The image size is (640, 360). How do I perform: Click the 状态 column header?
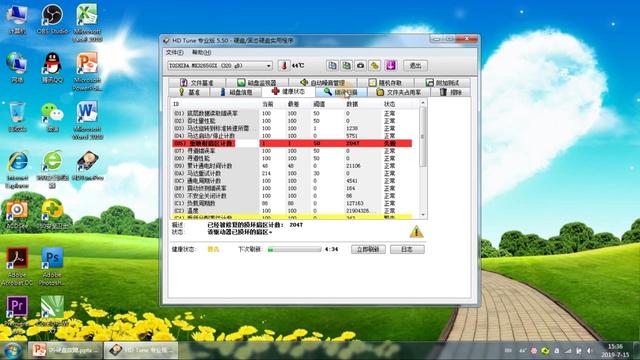click(389, 104)
